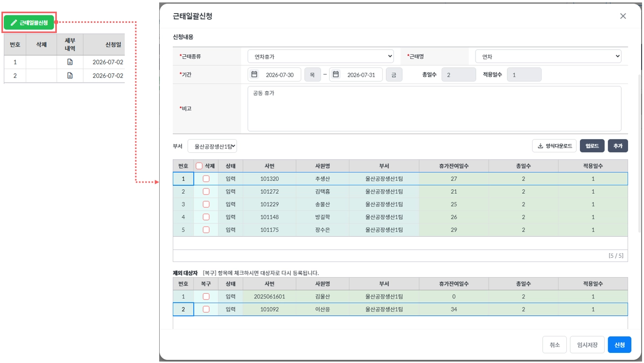Close the 근태일괄신청 dialog with X
This screenshot has height=363, width=644.
click(623, 16)
